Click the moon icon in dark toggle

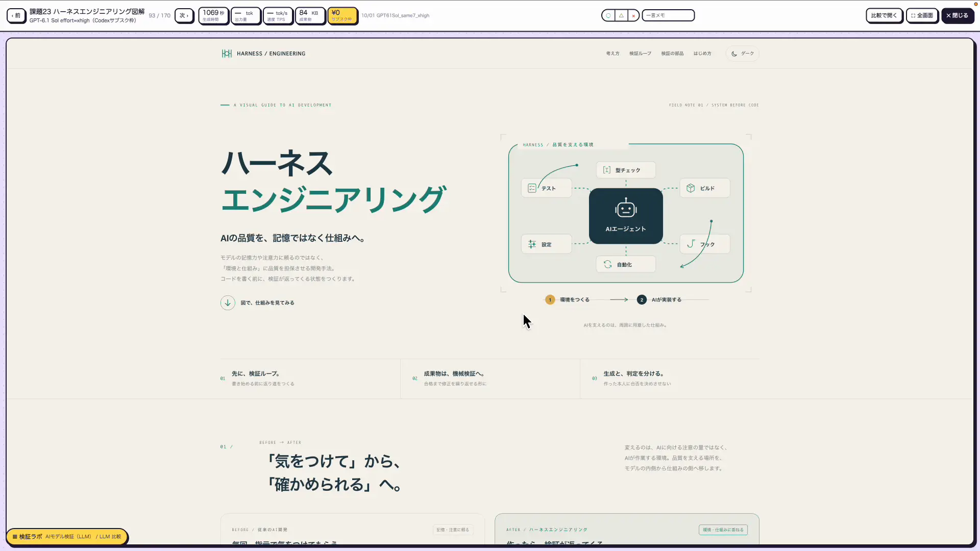[x=734, y=54]
